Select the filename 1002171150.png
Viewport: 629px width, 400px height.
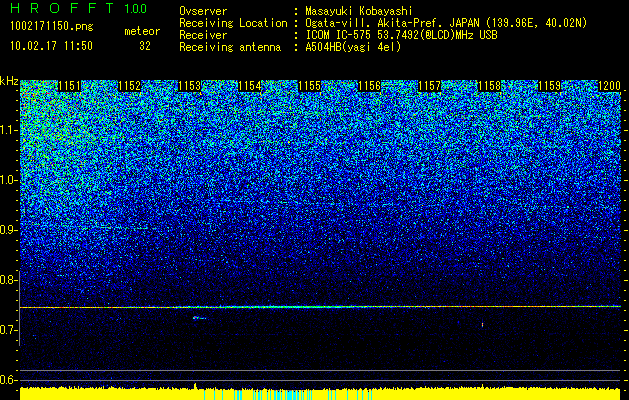pyautogui.click(x=52, y=26)
